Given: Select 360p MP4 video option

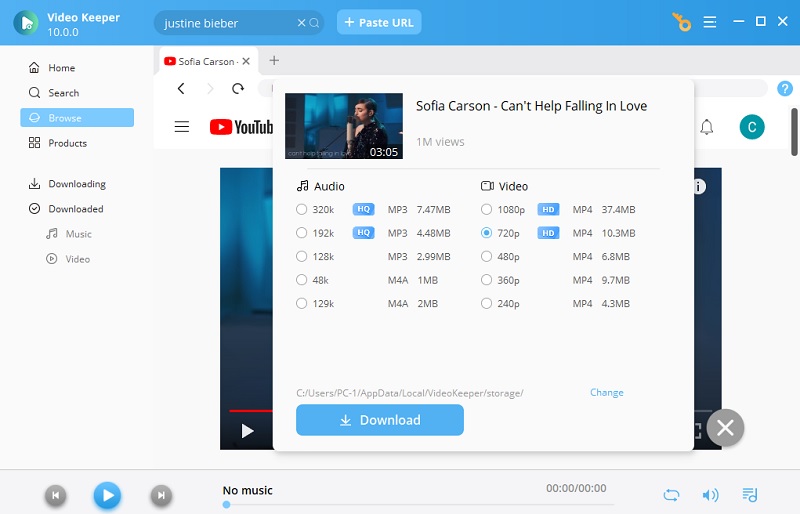Looking at the screenshot, I should (x=486, y=280).
